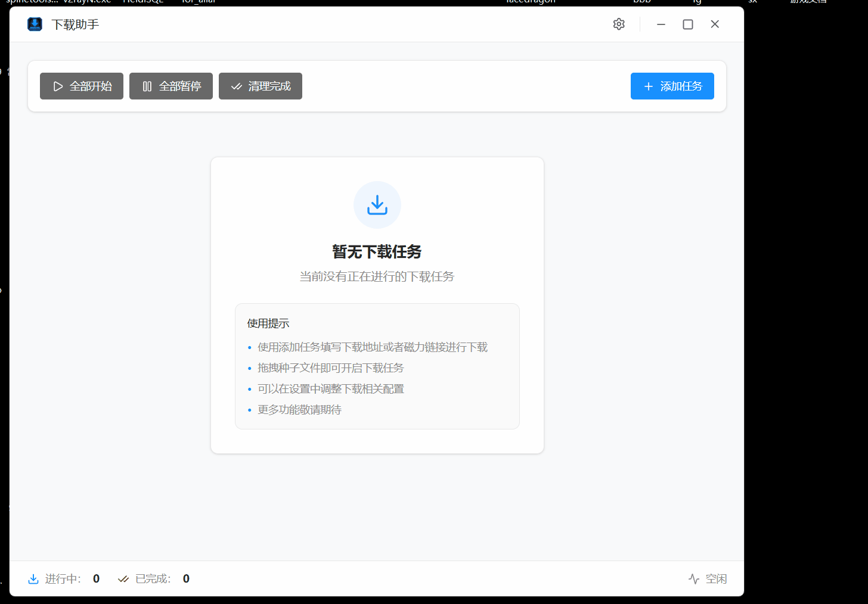Click the checkmark icon inside 清理完成 button
The height and width of the screenshot is (604, 868).
tap(235, 86)
